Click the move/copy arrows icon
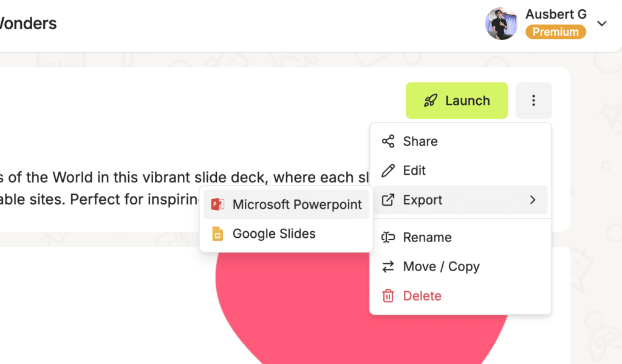Image resolution: width=622 pixels, height=364 pixels. tap(388, 266)
